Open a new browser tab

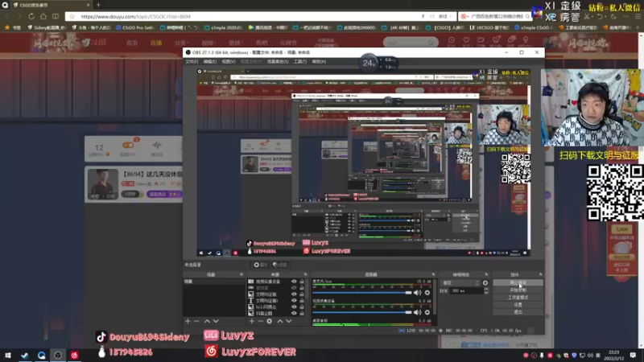click(98, 5)
